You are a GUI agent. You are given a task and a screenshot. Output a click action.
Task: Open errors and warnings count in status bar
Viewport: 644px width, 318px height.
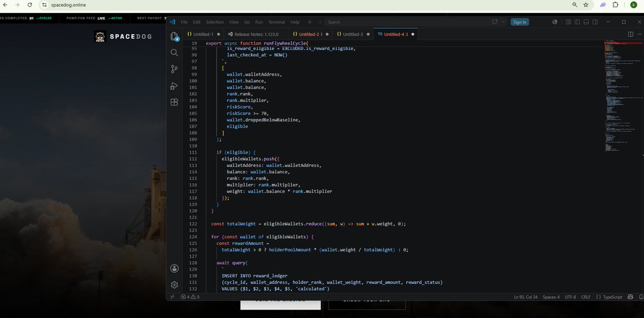coord(190,297)
